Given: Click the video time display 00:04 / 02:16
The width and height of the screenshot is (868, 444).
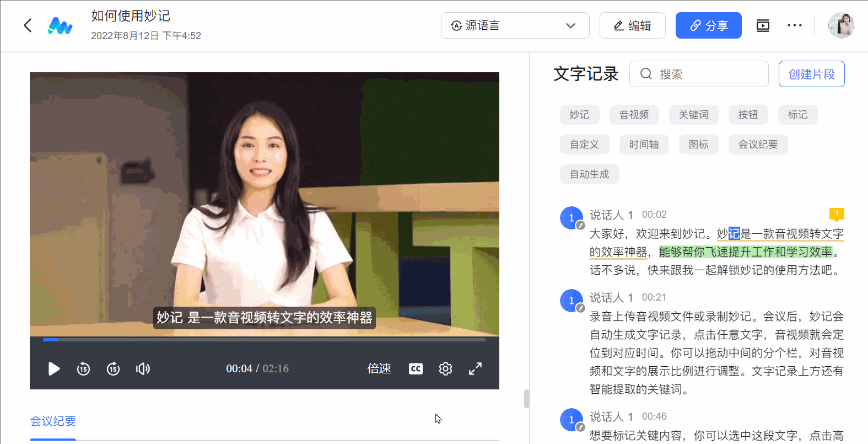Looking at the screenshot, I should pyautogui.click(x=257, y=368).
